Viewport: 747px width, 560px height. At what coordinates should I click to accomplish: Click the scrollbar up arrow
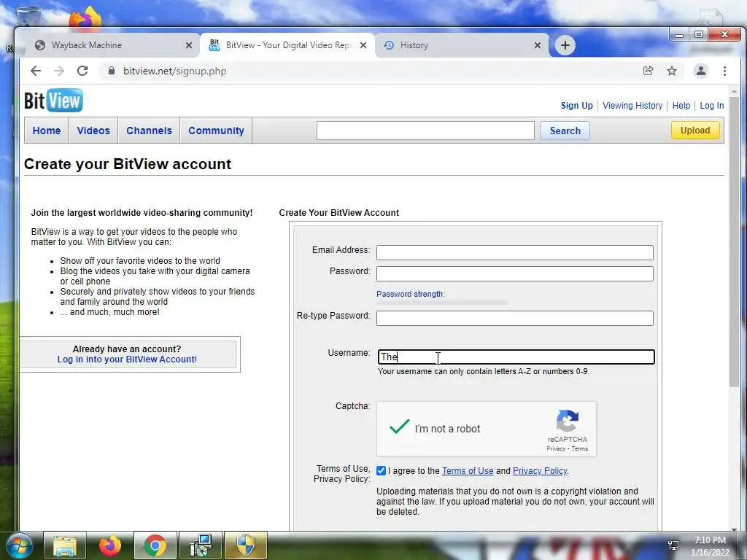(734, 90)
